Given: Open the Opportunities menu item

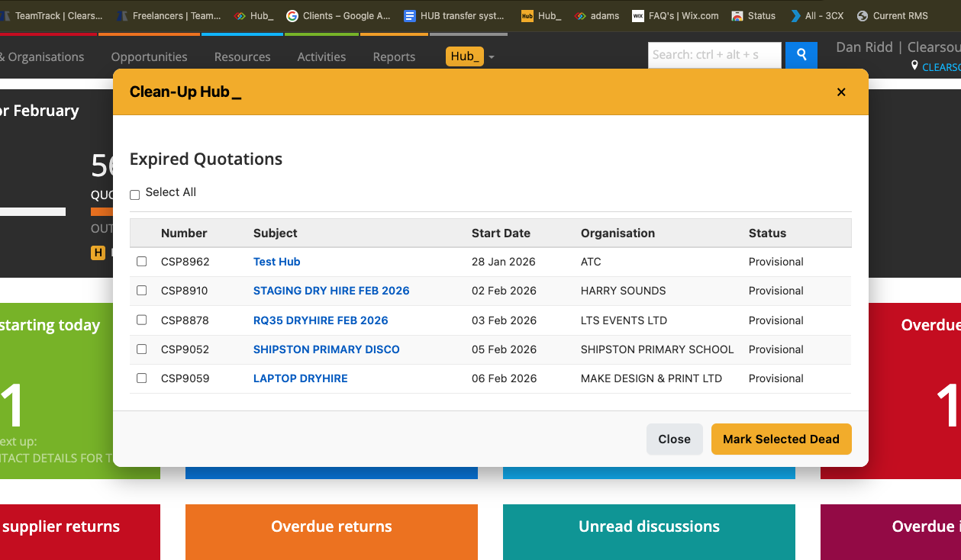Looking at the screenshot, I should pyautogui.click(x=149, y=56).
